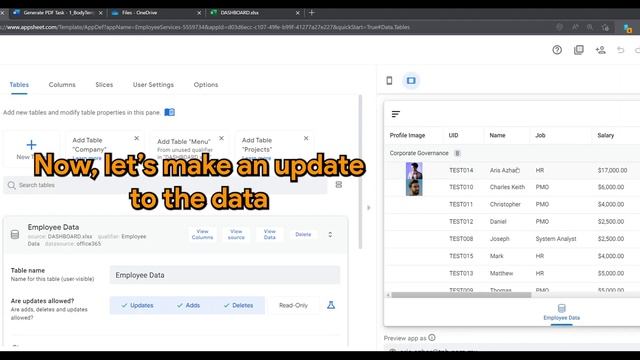Click the share app add-user icon
Image resolution: width=640 pixels, height=360 pixels.
600,50
